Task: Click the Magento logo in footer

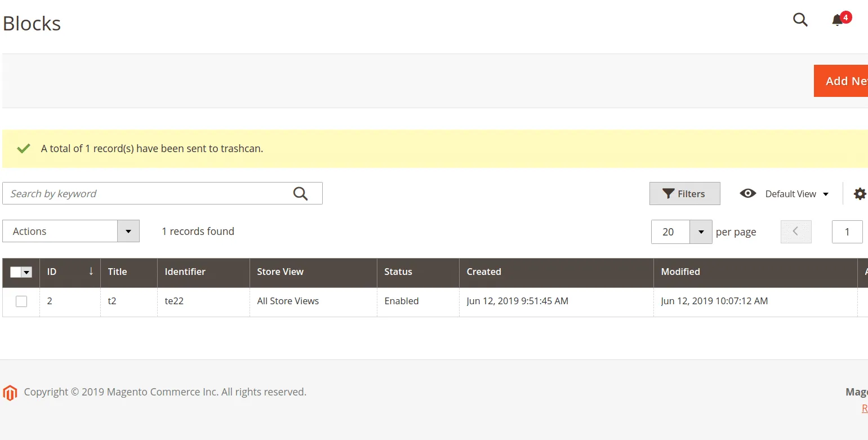Action: [10, 393]
